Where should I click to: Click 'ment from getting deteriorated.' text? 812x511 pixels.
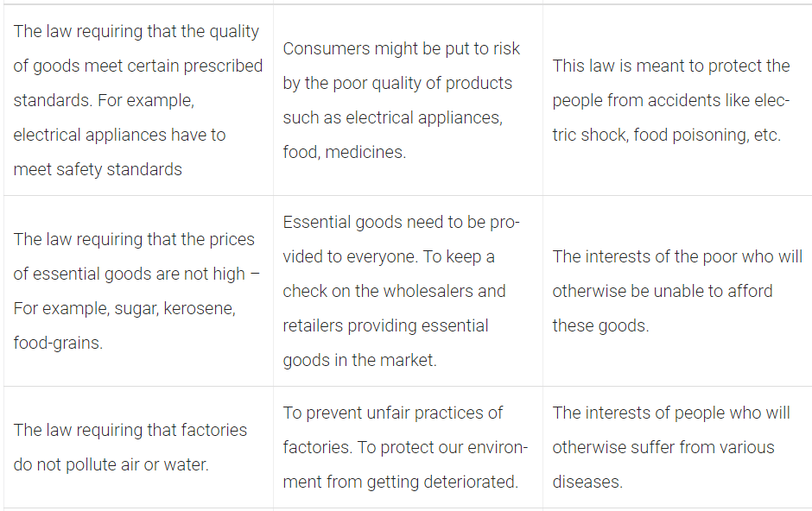point(400,482)
